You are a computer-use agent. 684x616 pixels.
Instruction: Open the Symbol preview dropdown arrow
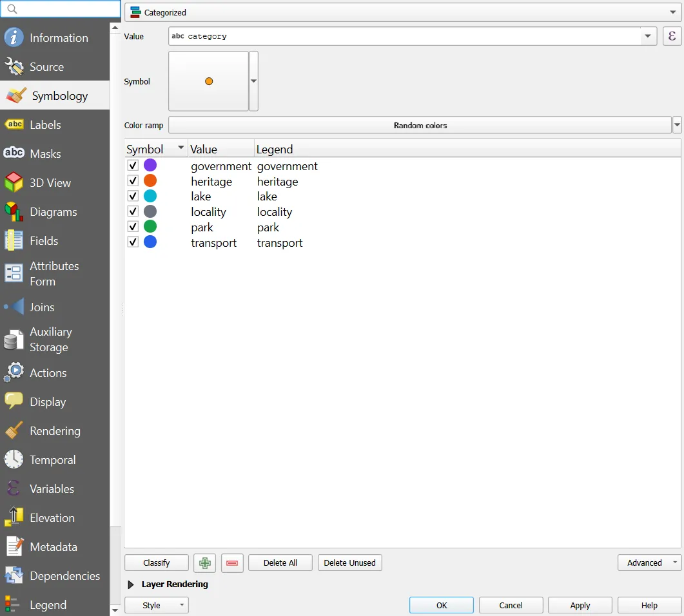click(x=253, y=81)
